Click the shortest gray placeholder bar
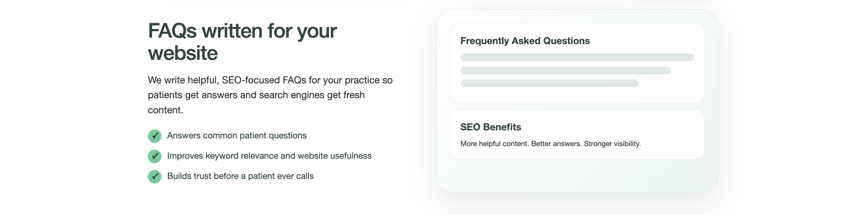868x215 pixels. pyautogui.click(x=549, y=83)
